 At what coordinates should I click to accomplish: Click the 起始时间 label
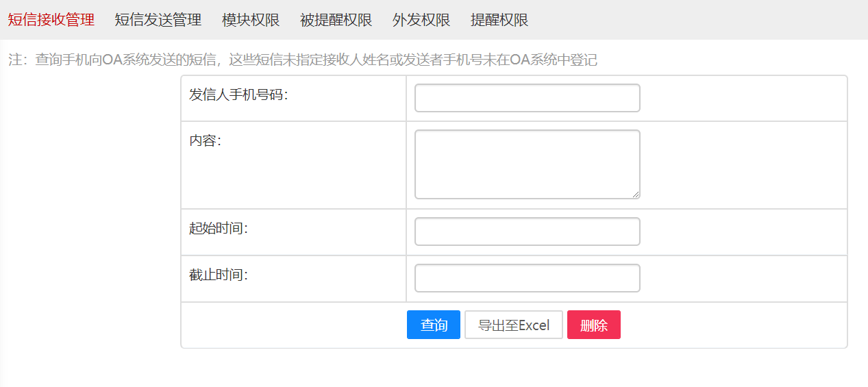(x=218, y=229)
